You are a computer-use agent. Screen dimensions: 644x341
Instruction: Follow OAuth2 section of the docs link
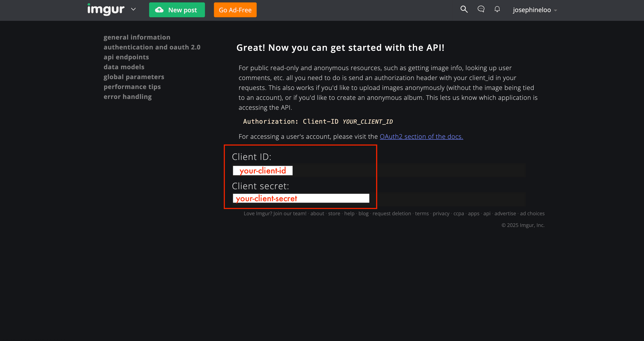pos(421,137)
